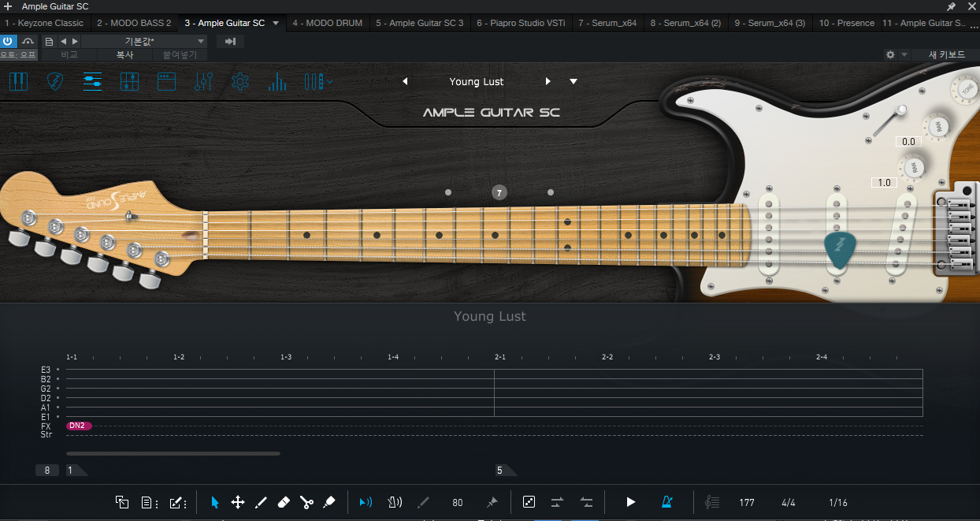Go to previous preset before Young Lust
Viewport: 980px width, 521px height.
[405, 81]
